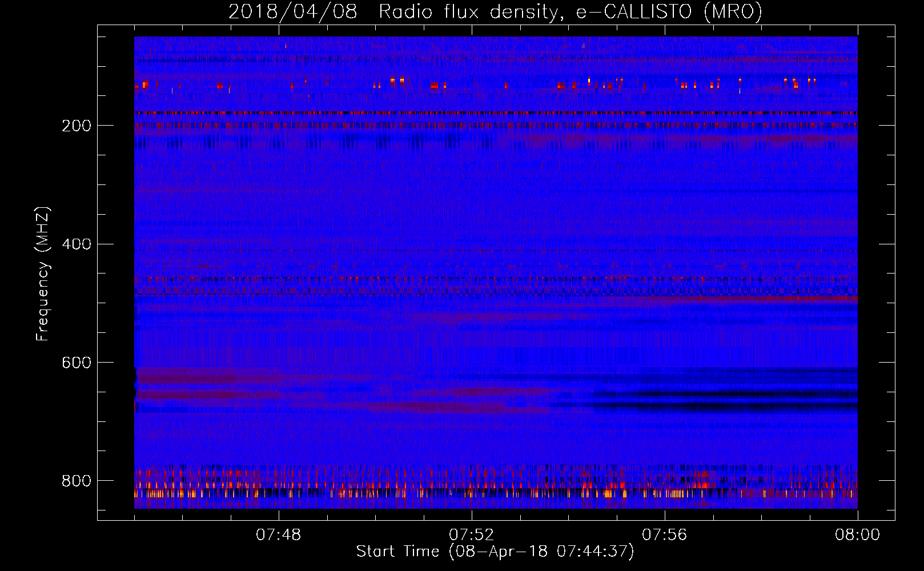
Task: Click the plot title "Radio flux density, e-CALLISTO (MRO)"
Action: [x=571, y=11]
